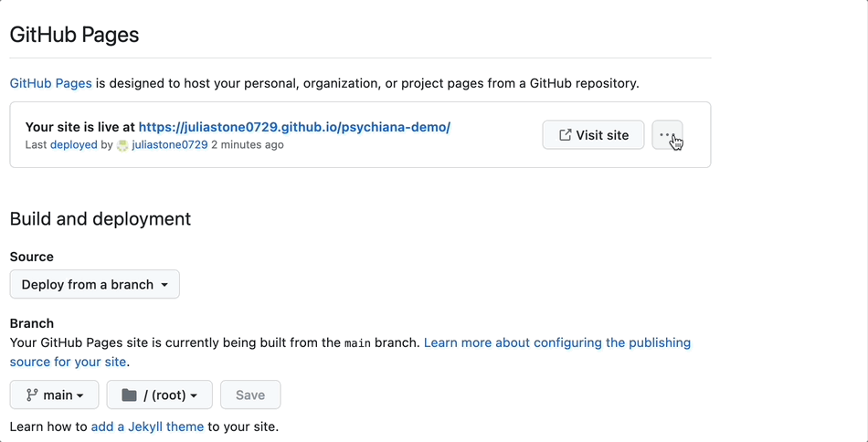The height and width of the screenshot is (442, 868).
Task: Open juliastone0729 user profile link
Action: 170,145
